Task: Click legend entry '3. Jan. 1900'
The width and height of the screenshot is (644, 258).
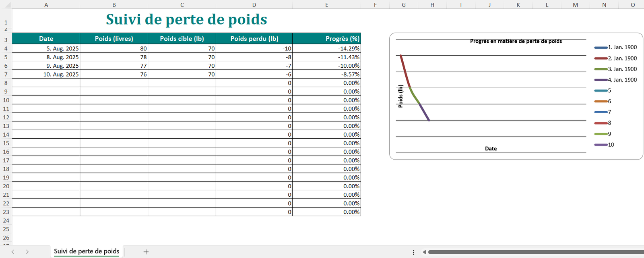Action: tap(616, 69)
